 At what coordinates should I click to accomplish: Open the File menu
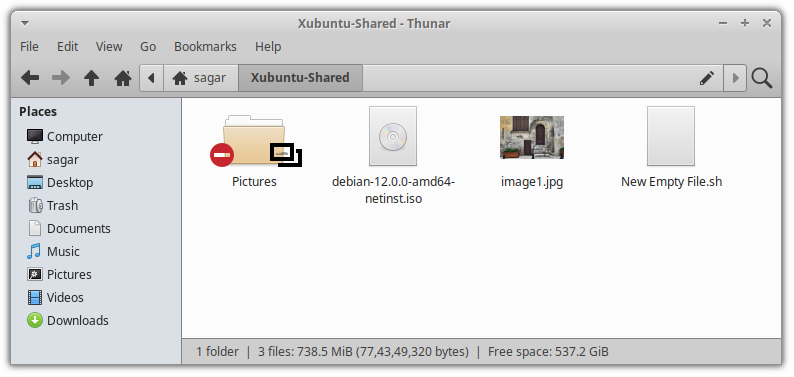[x=29, y=47]
